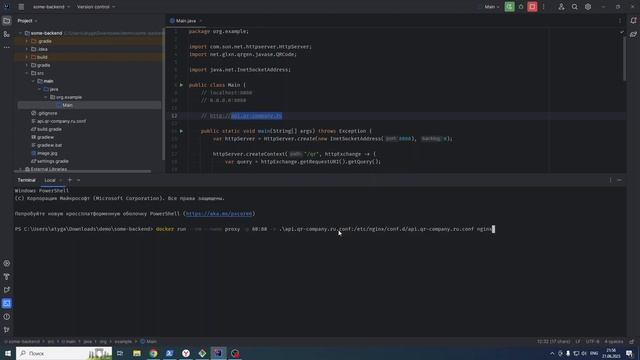This screenshot has height=360, width=640.
Task: Collapse the some-backend root node
Action: (x=20, y=33)
